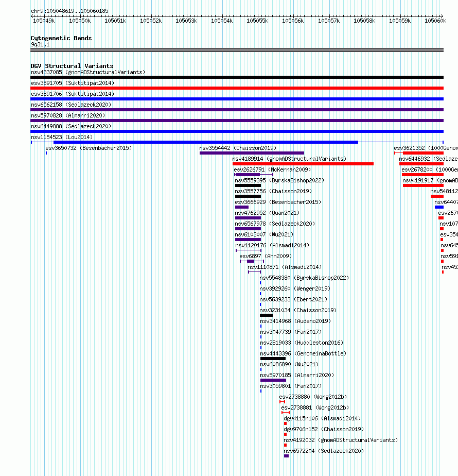The height and width of the screenshot is (476, 458).
Task: Select nsv2819033 Huddleston2016 label
Action: point(302,343)
